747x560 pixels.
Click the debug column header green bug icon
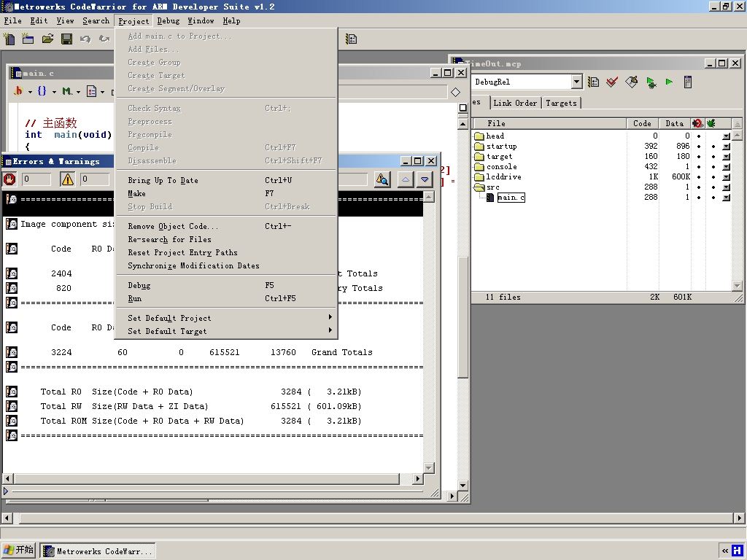[711, 123]
